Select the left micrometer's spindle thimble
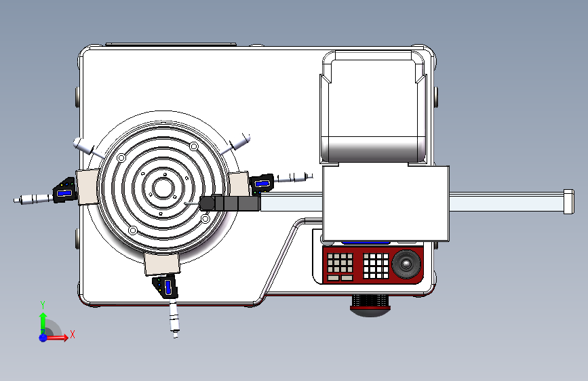 33,199
